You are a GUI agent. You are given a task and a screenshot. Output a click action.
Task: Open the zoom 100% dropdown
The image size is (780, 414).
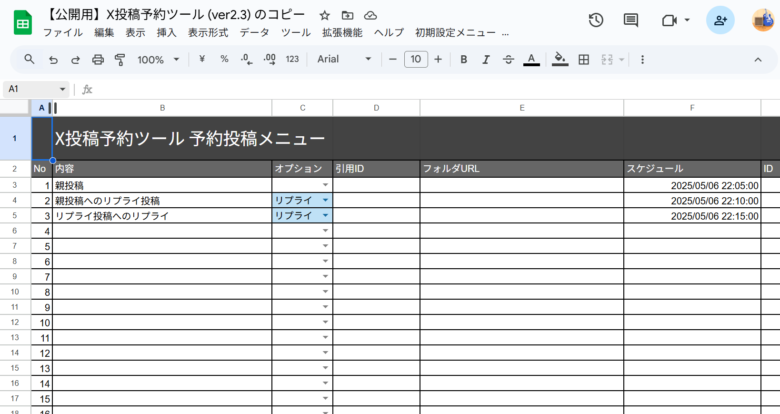[158, 60]
